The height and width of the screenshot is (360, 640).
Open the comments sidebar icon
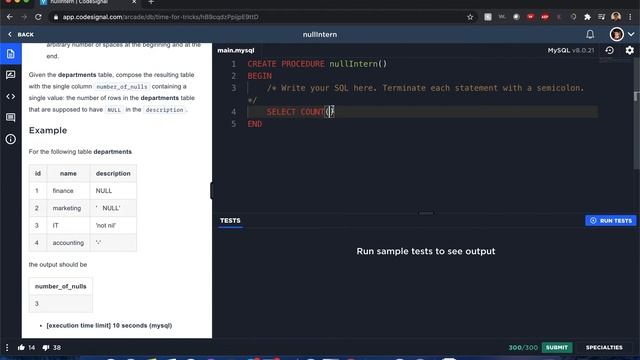(11, 118)
